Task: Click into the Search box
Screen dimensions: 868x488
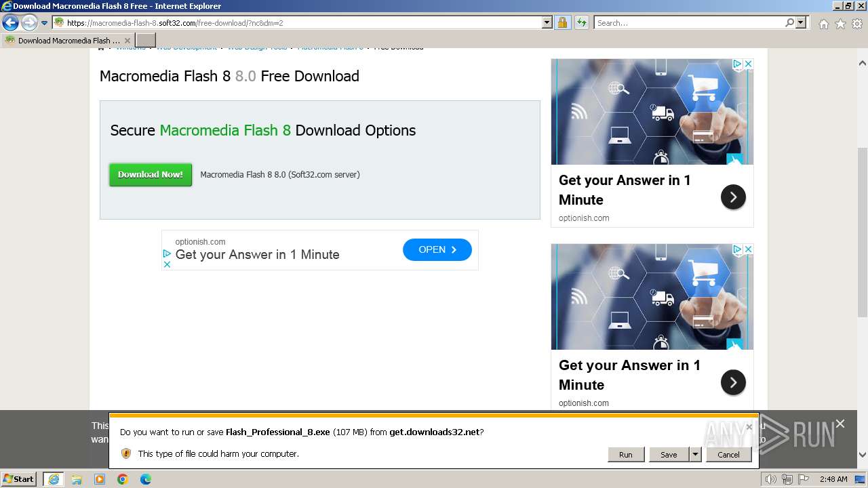Action: 689,22
